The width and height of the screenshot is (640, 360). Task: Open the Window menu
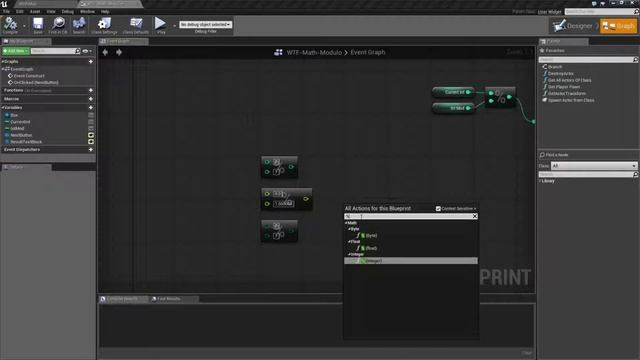pos(87,11)
